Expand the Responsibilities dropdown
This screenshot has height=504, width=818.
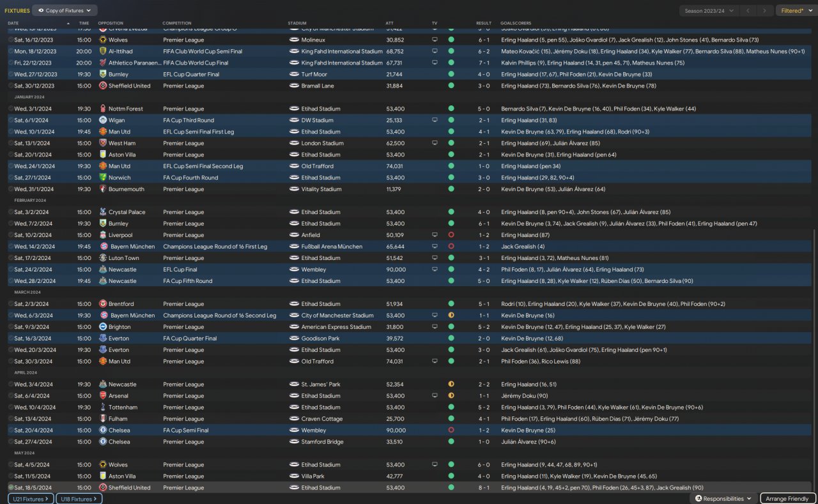(x=723, y=498)
